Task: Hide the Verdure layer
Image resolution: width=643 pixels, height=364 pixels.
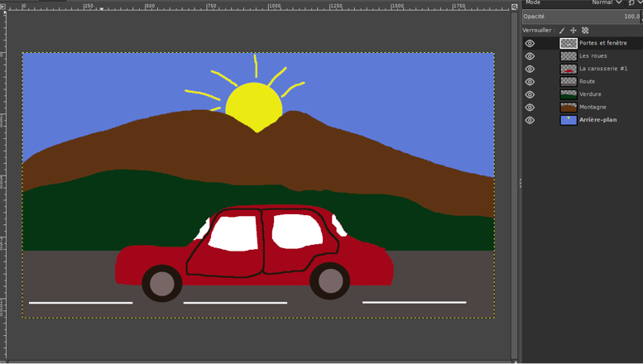Action: pyautogui.click(x=530, y=94)
